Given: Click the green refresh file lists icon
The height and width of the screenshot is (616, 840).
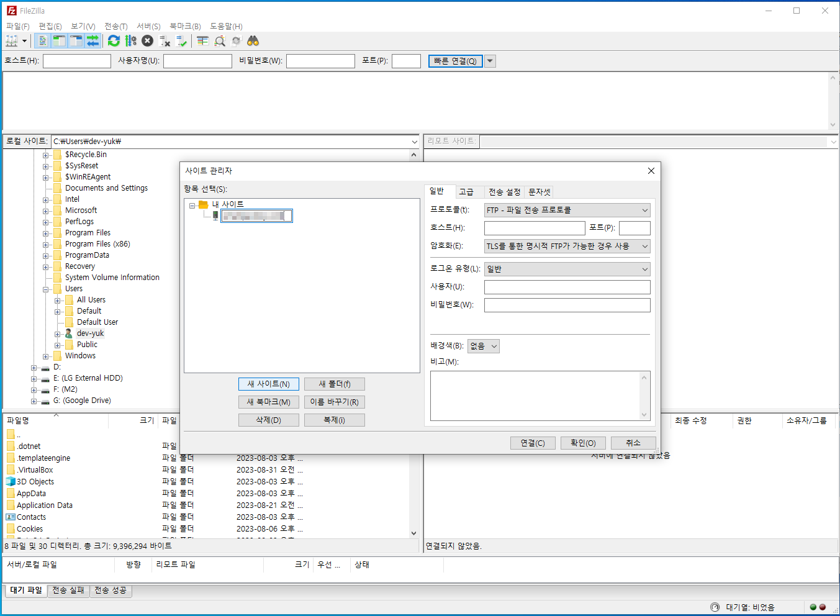Looking at the screenshot, I should 114,41.
